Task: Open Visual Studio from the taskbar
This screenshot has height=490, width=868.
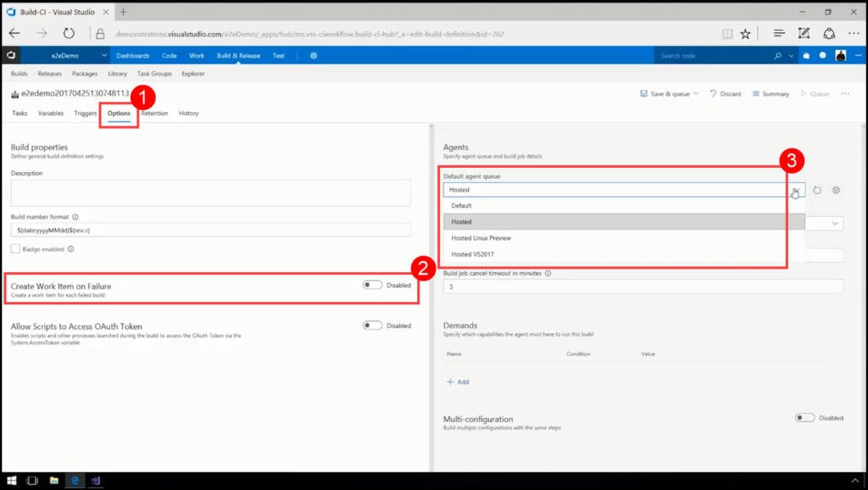Action: [x=95, y=481]
